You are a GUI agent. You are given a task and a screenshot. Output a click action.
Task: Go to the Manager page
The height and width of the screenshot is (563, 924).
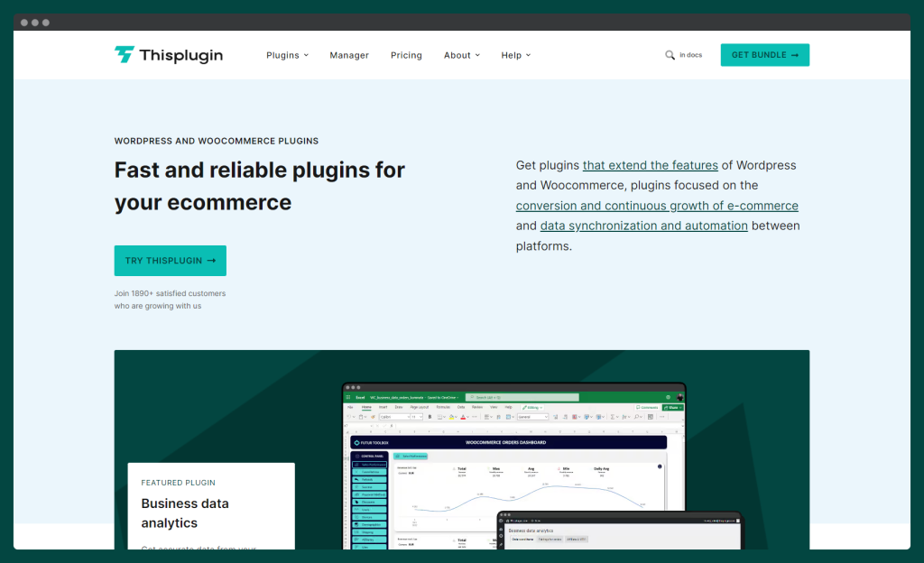[x=349, y=55]
